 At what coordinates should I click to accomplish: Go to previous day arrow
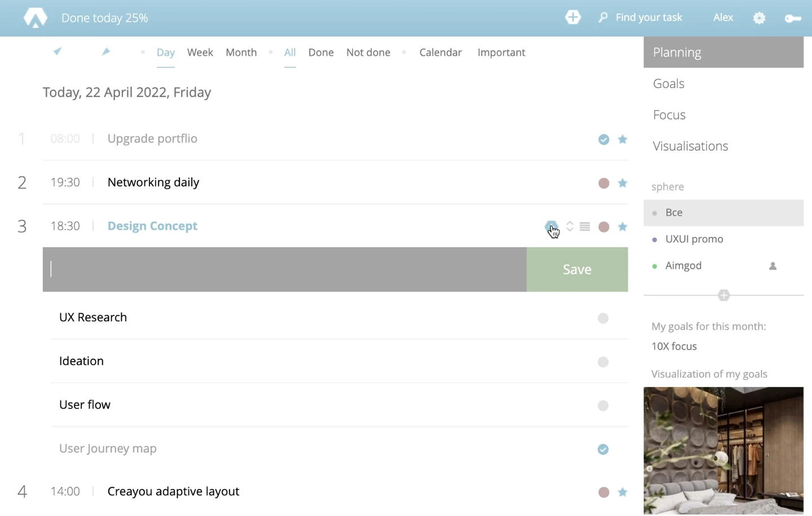point(58,52)
